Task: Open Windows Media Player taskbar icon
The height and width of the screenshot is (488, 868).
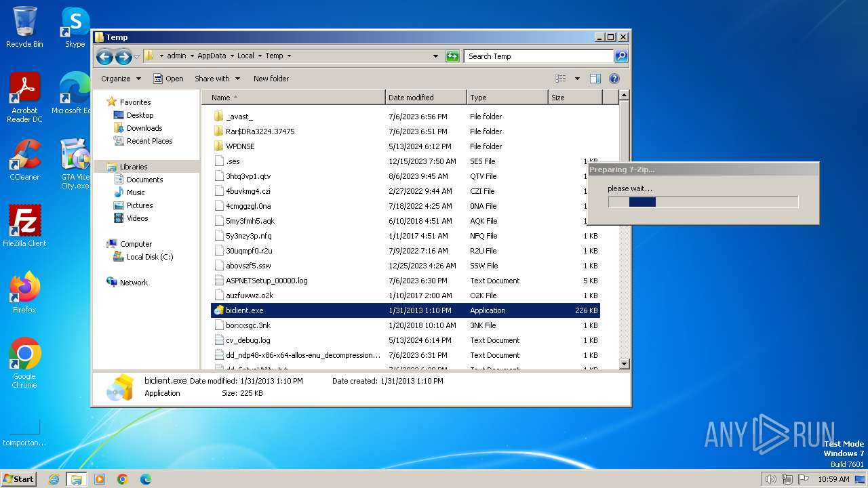Action: tap(100, 479)
